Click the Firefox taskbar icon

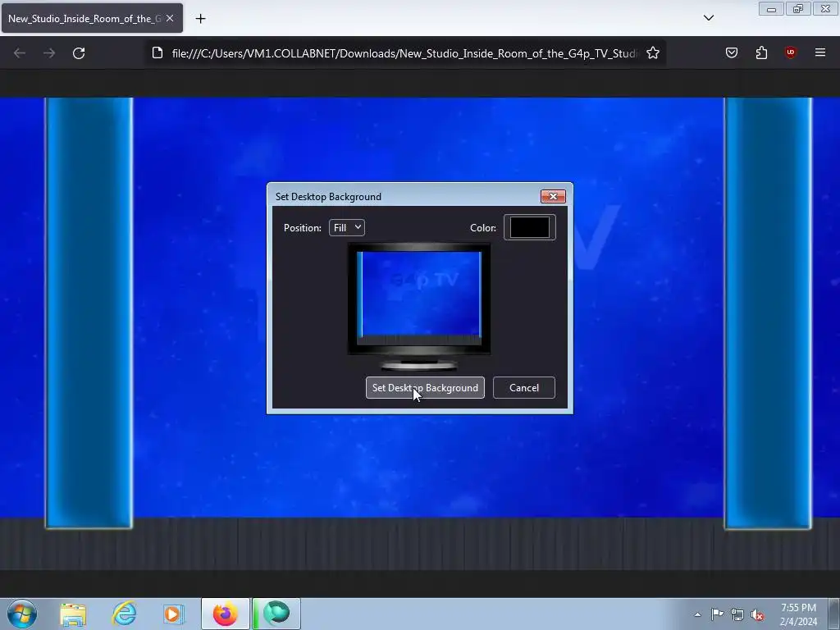[x=225, y=614]
